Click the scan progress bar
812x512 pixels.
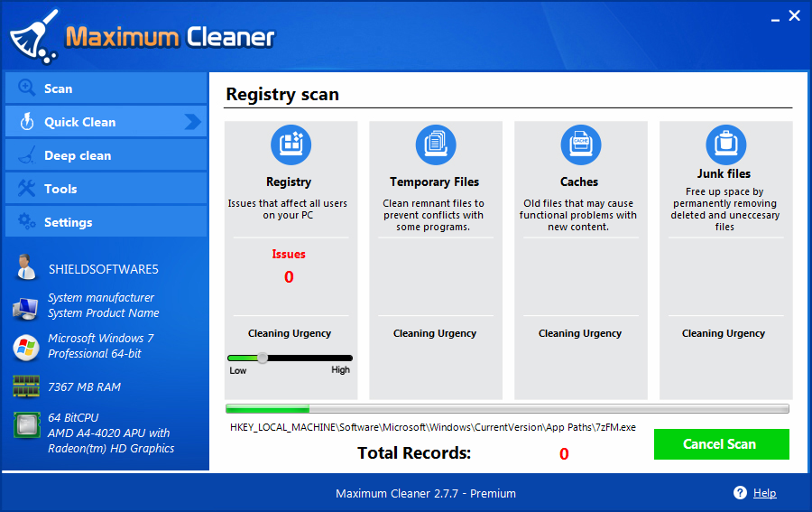click(507, 409)
